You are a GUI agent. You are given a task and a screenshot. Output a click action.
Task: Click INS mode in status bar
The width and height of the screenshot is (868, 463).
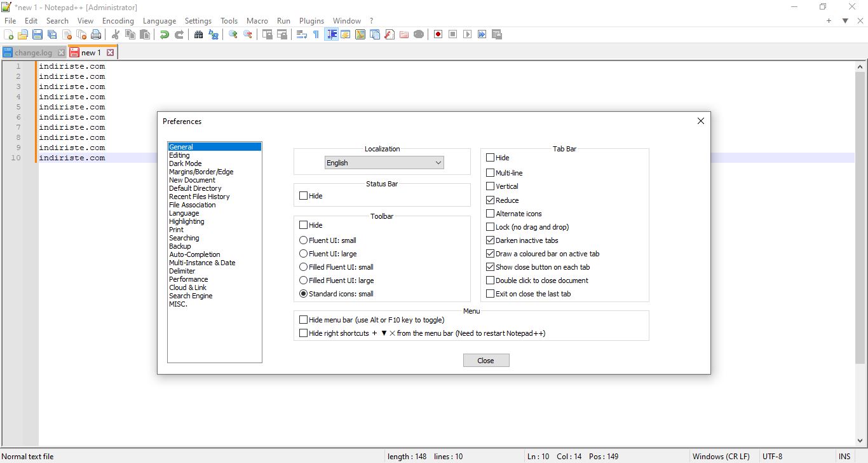844,456
